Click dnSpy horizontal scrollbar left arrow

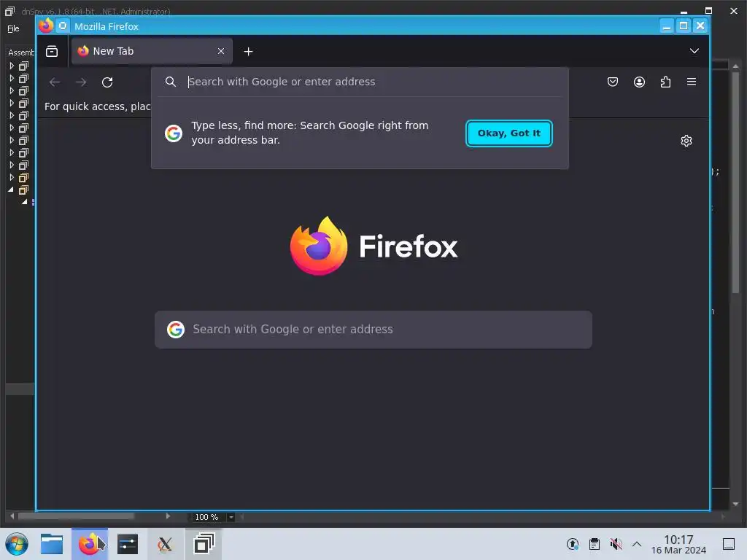12,516
